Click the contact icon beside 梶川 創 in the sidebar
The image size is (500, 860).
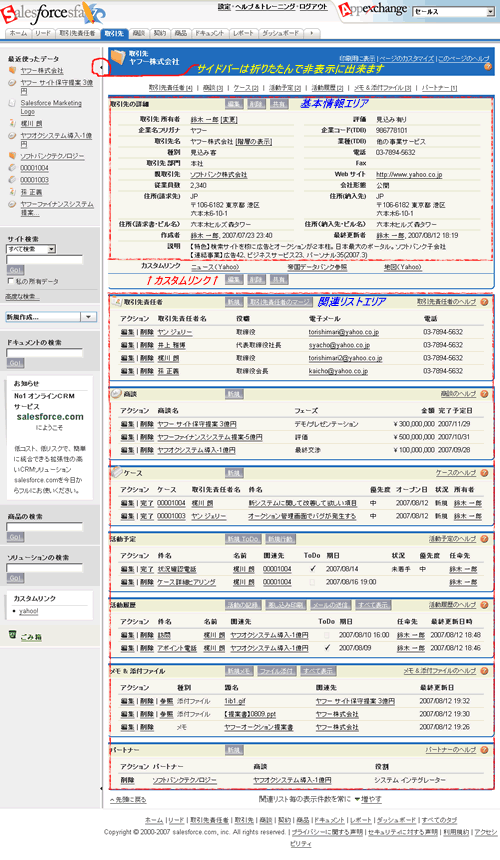coord(12,123)
